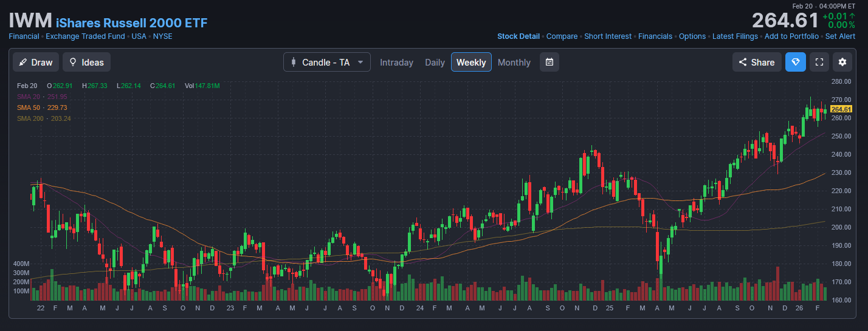Open the Options link
Screen dimensions: 868x331
(692, 36)
